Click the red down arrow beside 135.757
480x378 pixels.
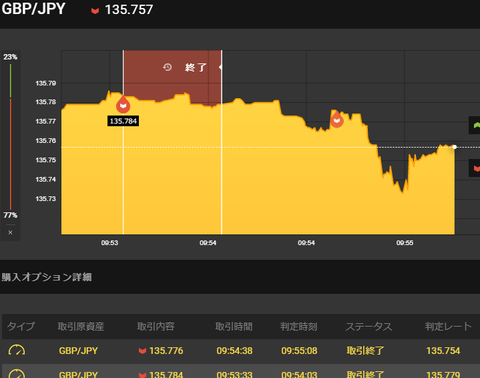pyautogui.click(x=95, y=11)
